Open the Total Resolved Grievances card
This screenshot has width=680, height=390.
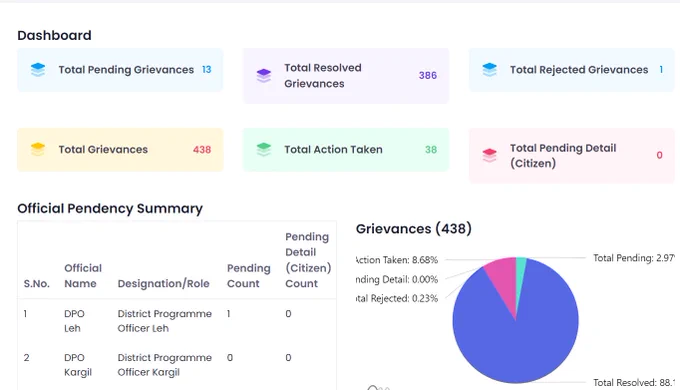[346, 75]
